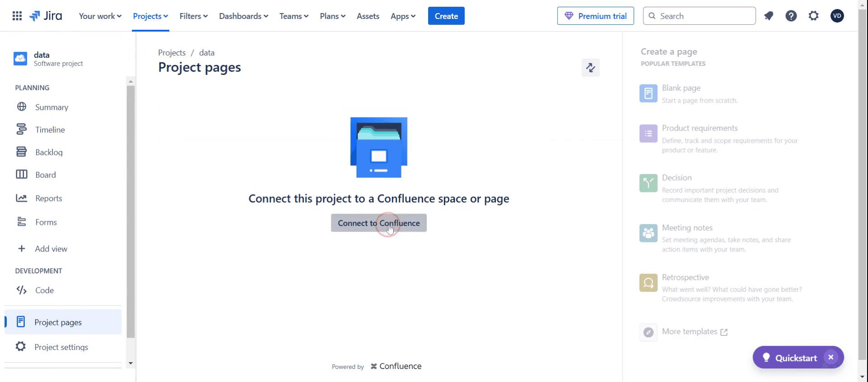The image size is (868, 382).
Task: Expand the Your work dropdown
Action: click(100, 16)
